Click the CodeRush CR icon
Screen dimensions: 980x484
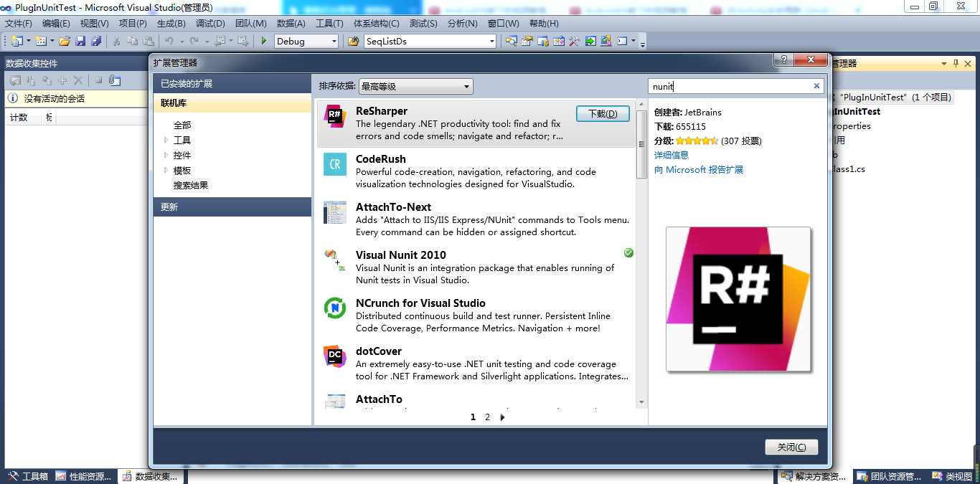click(335, 164)
